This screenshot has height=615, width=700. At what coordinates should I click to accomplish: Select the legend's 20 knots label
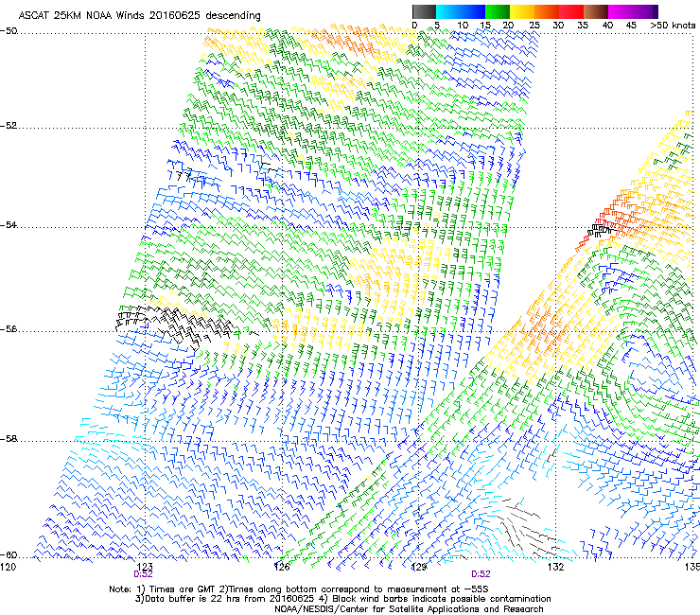(509, 25)
